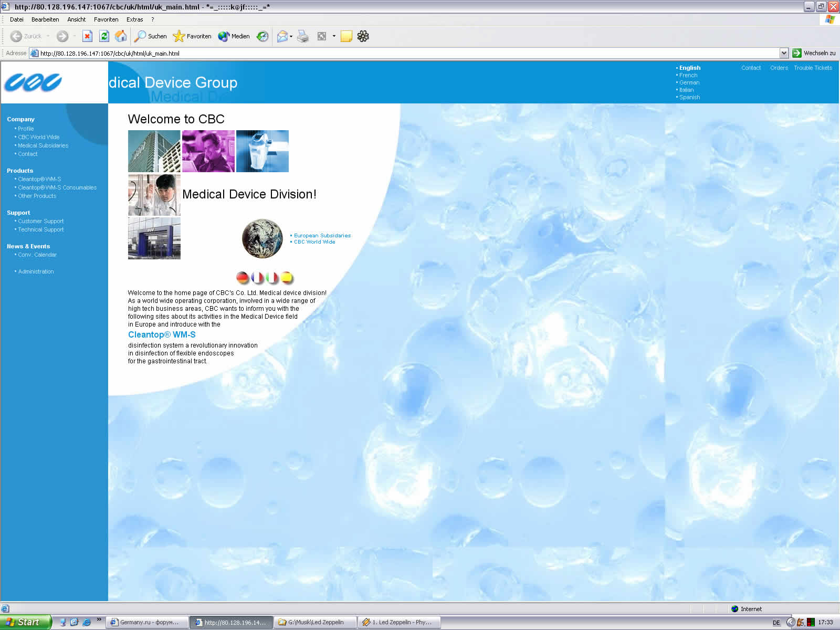This screenshot has height=630, width=840.
Task: Expand quick launch overflow chevron
Action: pyautogui.click(x=99, y=620)
